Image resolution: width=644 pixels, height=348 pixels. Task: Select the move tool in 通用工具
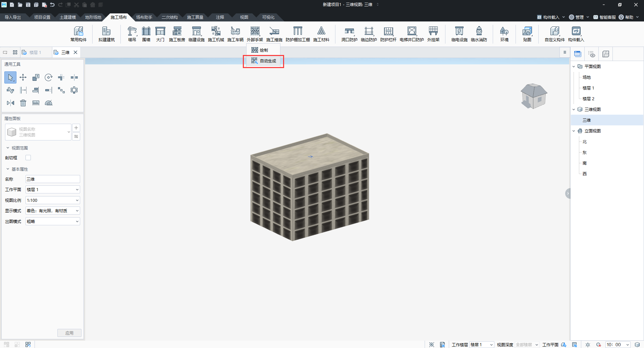pos(23,77)
